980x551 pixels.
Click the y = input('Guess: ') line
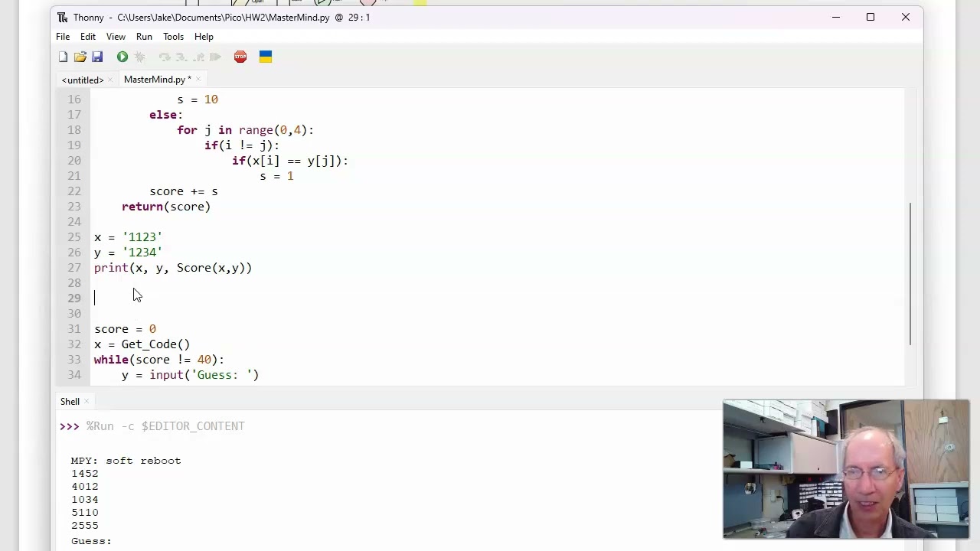click(x=191, y=375)
